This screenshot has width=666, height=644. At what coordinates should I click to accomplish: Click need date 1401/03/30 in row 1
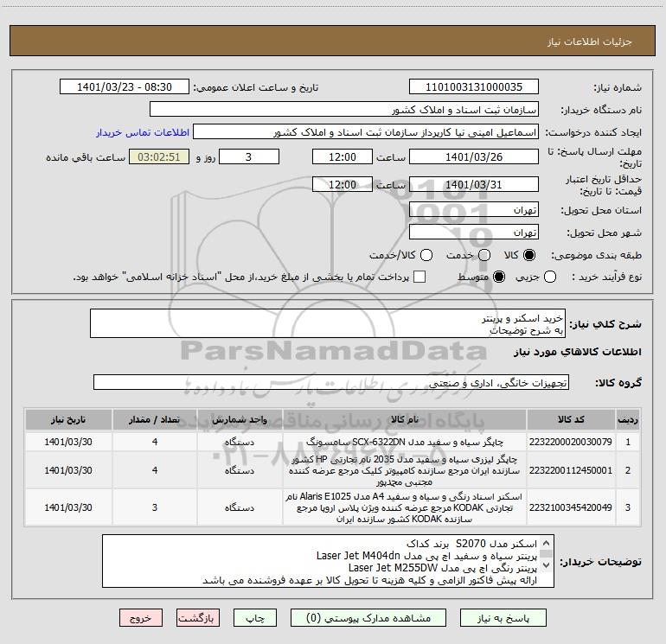pyautogui.click(x=68, y=442)
